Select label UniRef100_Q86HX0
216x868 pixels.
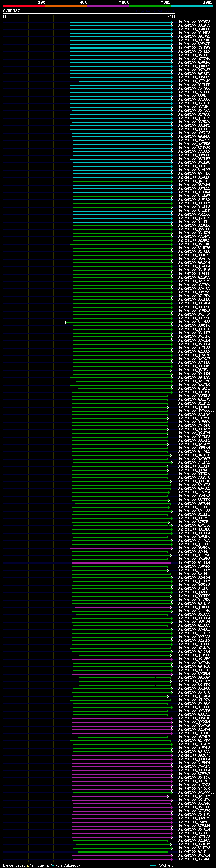tap(194, 548)
